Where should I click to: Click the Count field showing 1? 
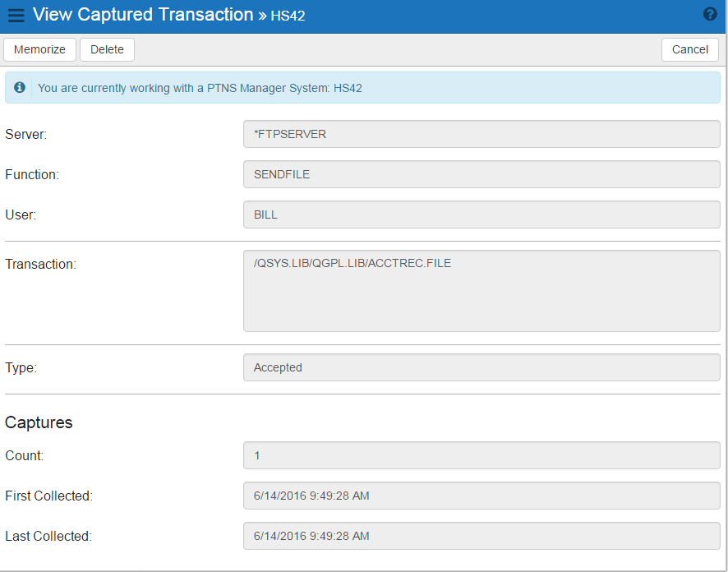[x=481, y=455]
